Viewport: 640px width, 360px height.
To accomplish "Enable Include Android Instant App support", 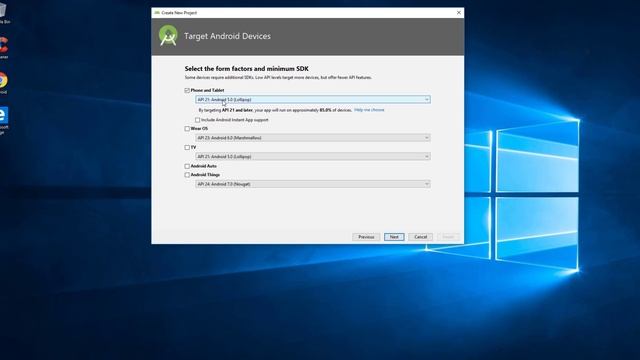I will 198,120.
